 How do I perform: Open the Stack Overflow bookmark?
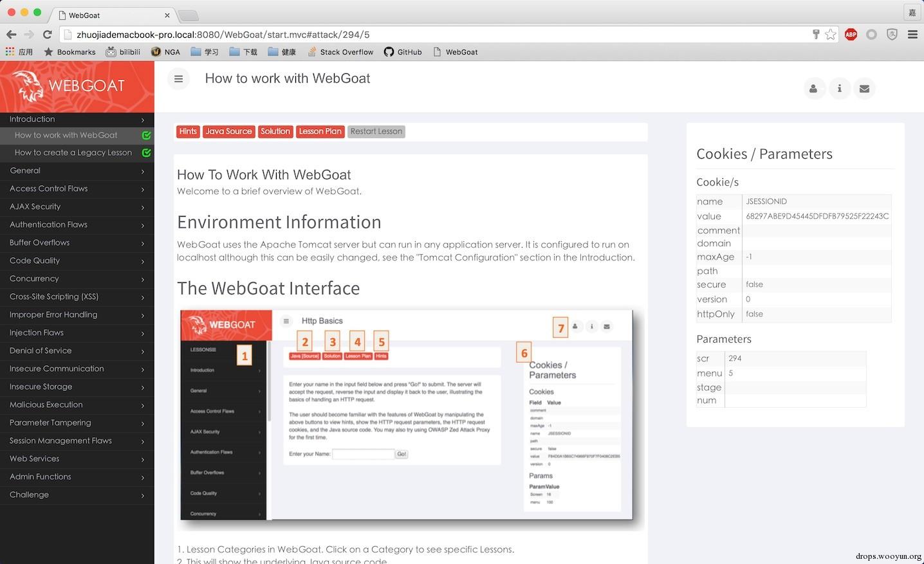[x=340, y=52]
